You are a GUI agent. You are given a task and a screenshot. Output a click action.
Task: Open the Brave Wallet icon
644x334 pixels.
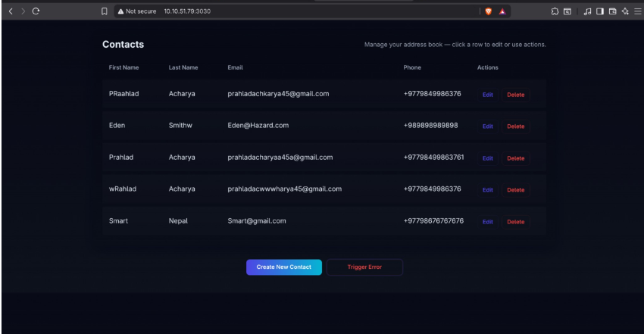[x=612, y=11]
